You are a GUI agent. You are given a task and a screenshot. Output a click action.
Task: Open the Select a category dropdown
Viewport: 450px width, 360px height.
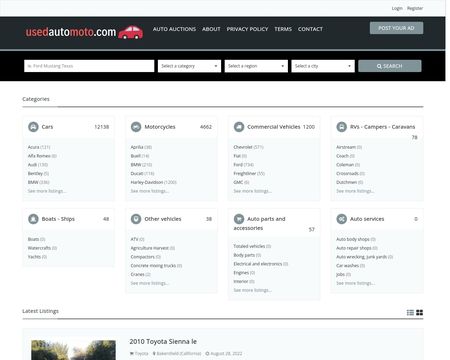pyautogui.click(x=189, y=66)
